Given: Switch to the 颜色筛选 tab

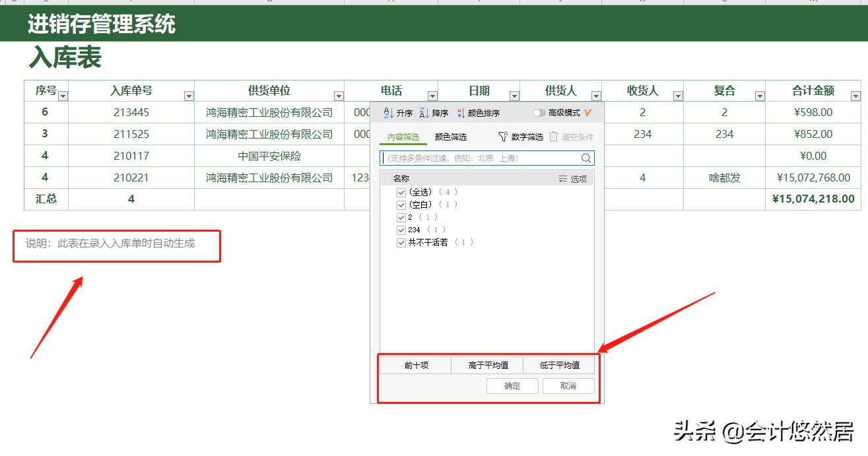Looking at the screenshot, I should click(451, 136).
